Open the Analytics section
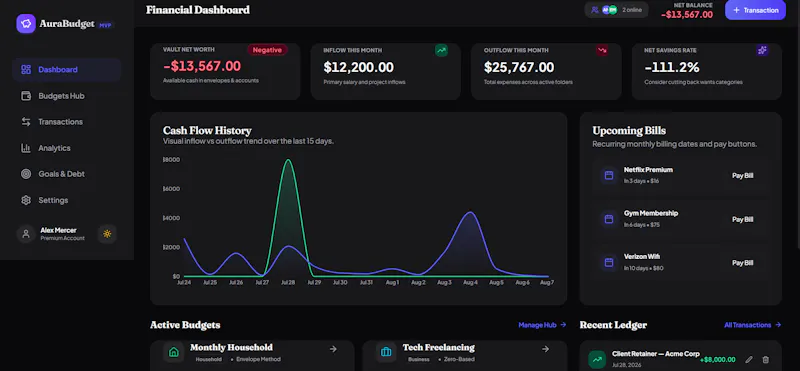 pos(66,148)
